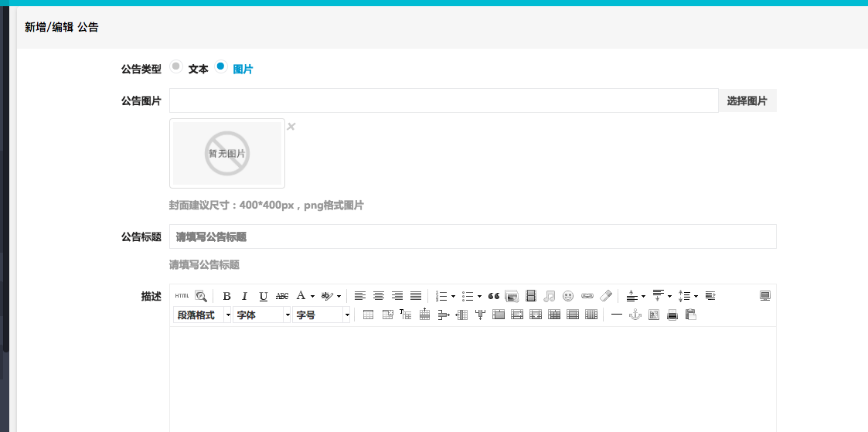868x432 pixels.
Task: Remove image with the × icon
Action: pyautogui.click(x=291, y=127)
